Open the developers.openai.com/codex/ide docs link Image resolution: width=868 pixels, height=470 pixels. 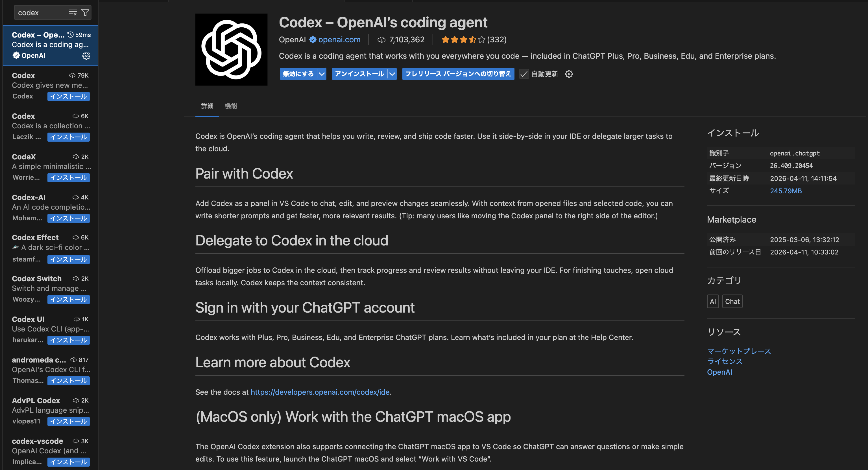click(320, 392)
